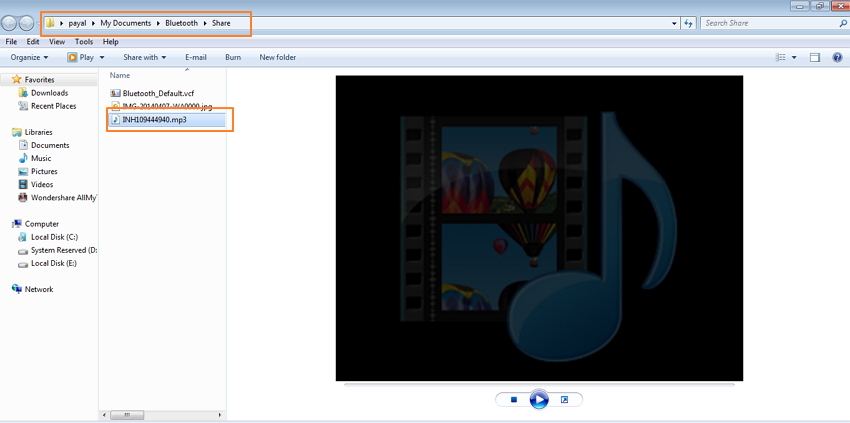Click the Burn toolbar button

pos(233,57)
